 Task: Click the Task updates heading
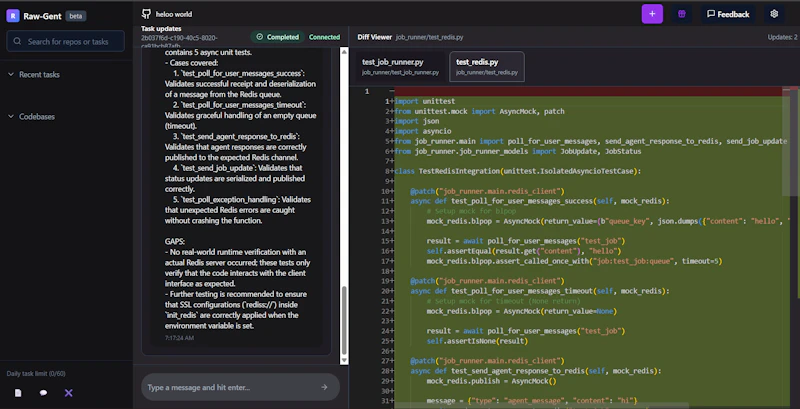coord(161,29)
